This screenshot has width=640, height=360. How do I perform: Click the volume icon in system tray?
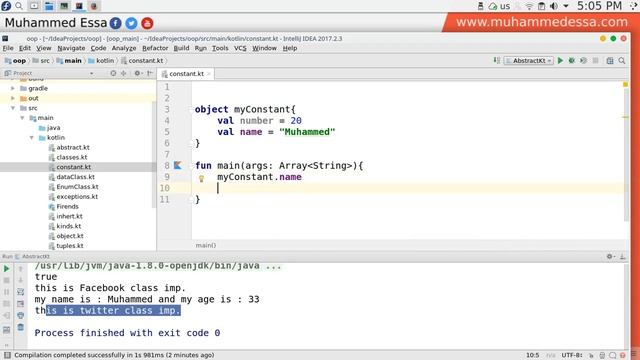coord(554,6)
